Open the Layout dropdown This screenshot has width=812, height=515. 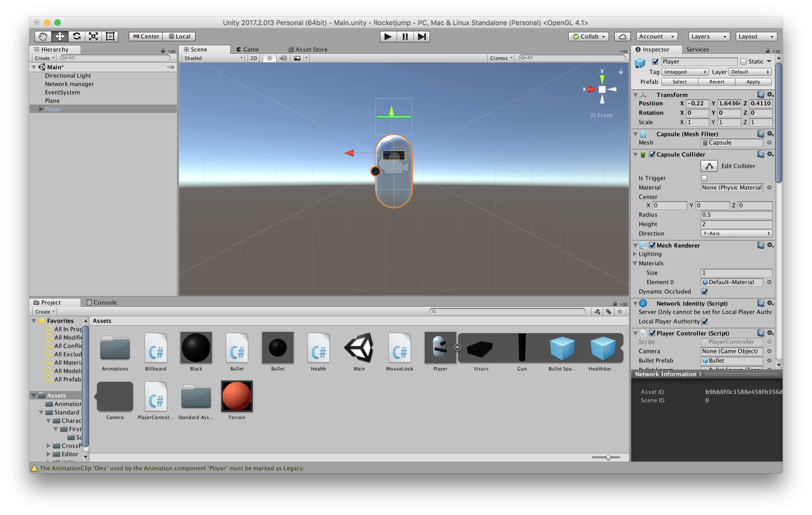click(756, 37)
